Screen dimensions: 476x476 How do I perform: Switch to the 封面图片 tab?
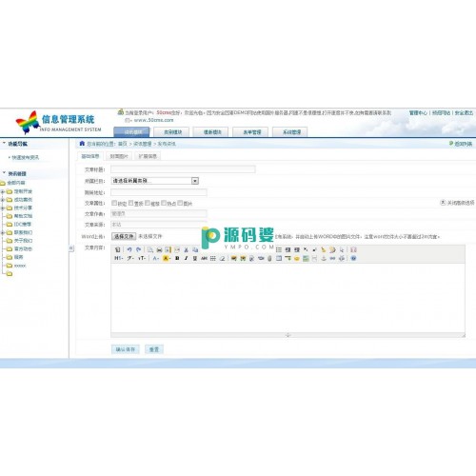click(119, 156)
